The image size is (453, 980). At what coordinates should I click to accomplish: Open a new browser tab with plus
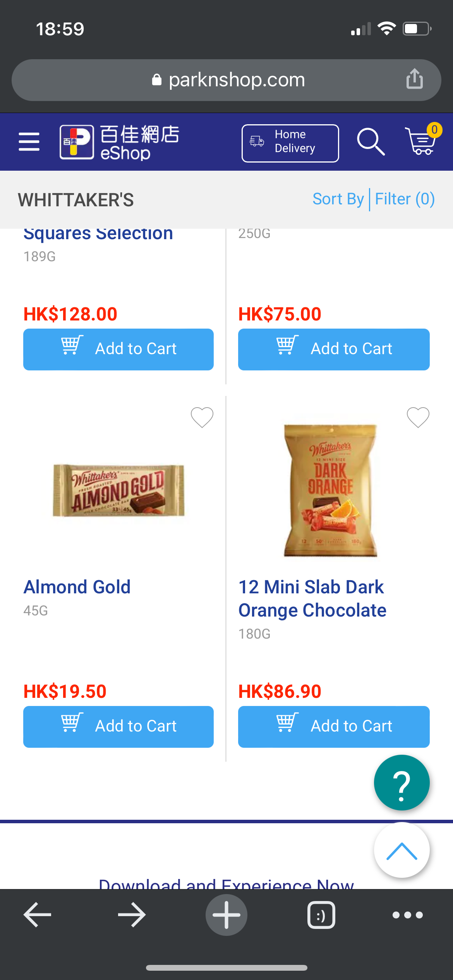226,915
